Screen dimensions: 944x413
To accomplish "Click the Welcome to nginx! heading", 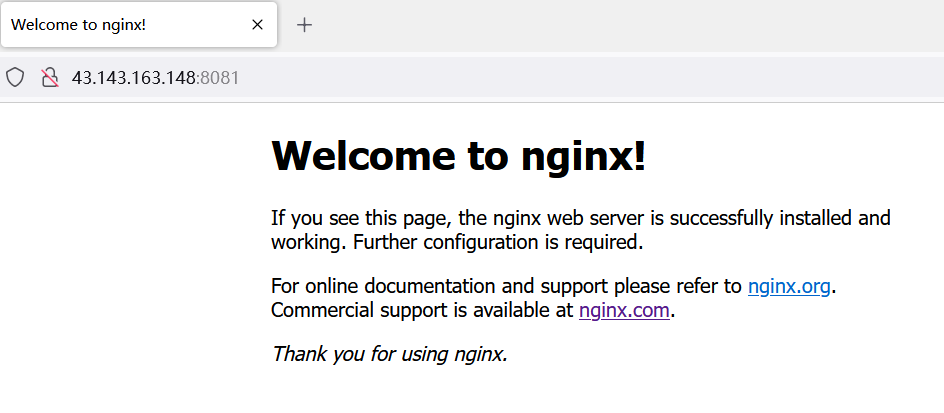I will (459, 155).
